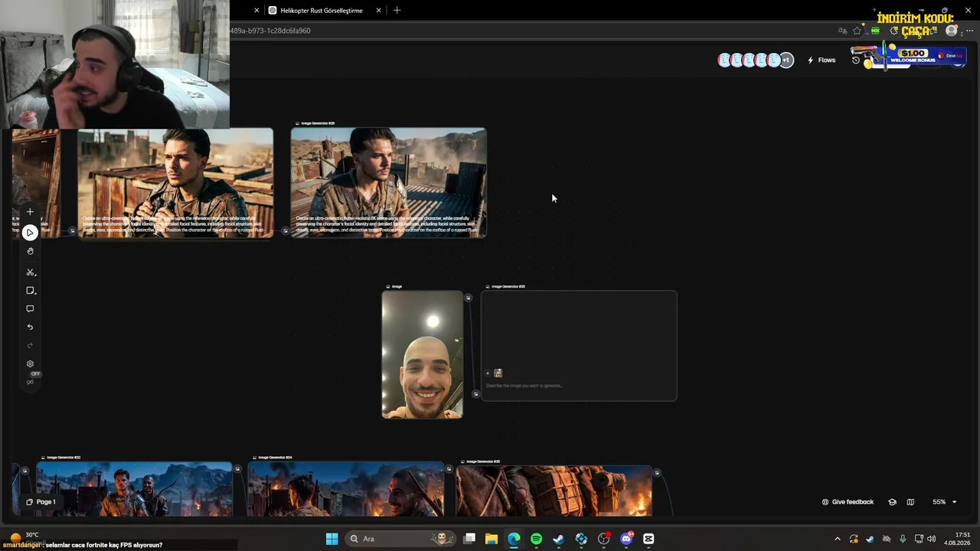Click the reference thumbnail in empty generator node
The image size is (980, 551).
pyautogui.click(x=498, y=373)
